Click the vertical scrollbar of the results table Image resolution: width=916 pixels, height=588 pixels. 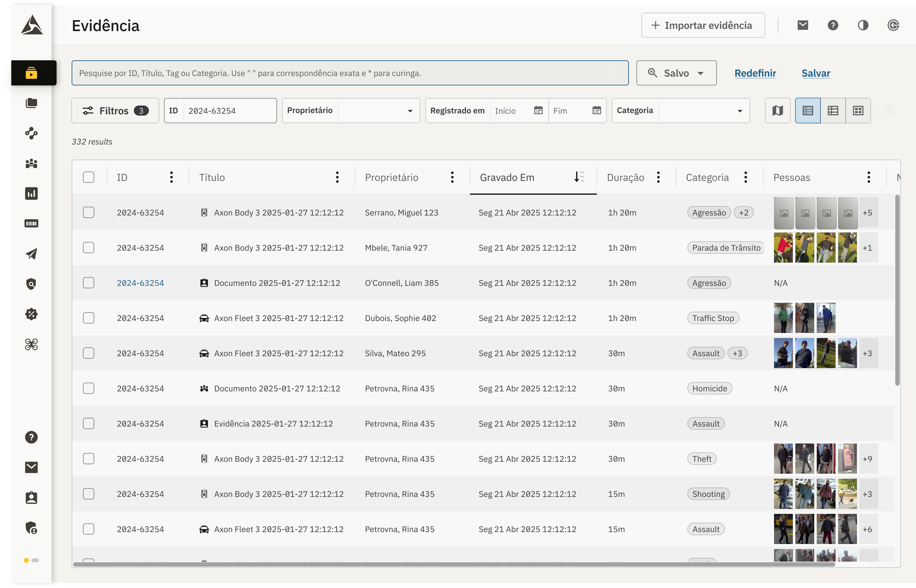tap(897, 290)
